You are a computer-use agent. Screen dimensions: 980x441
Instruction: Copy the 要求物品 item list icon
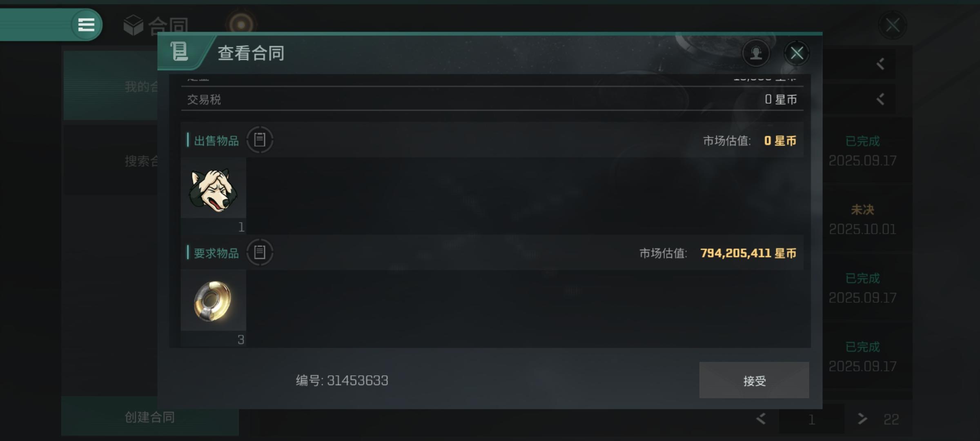(x=260, y=252)
